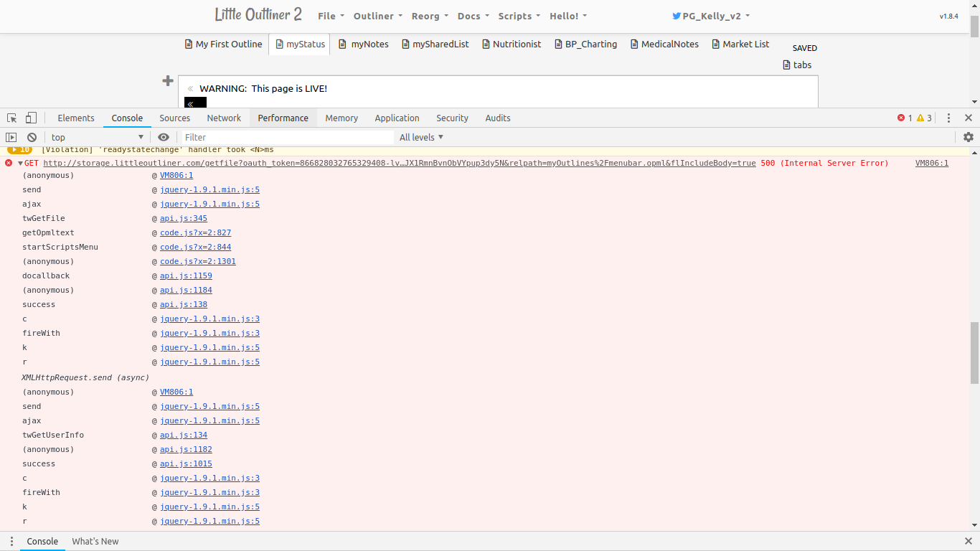This screenshot has height=551, width=980.
Task: Switch to the myNotes outline tab
Action: (364, 44)
